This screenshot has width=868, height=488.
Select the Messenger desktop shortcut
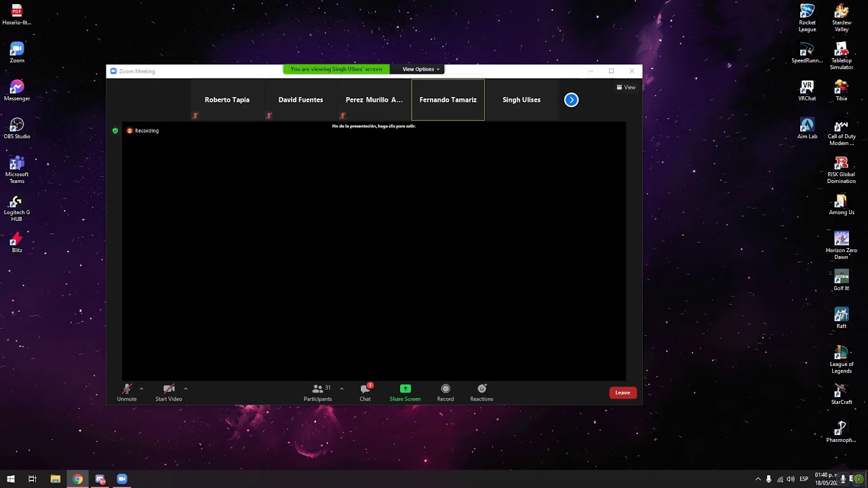coord(17,91)
